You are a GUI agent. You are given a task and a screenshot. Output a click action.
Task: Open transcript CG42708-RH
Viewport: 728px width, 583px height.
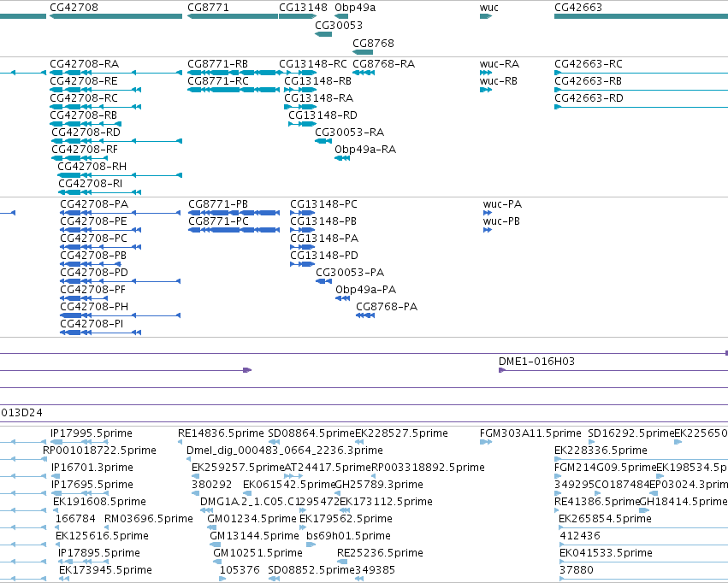(92, 167)
